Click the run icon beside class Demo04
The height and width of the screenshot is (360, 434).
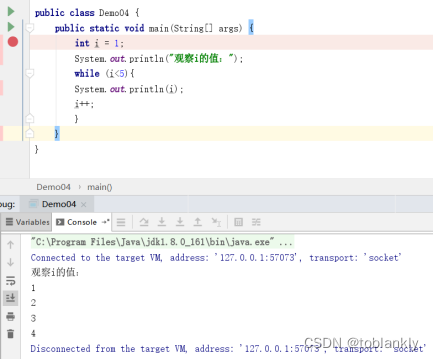point(11,11)
